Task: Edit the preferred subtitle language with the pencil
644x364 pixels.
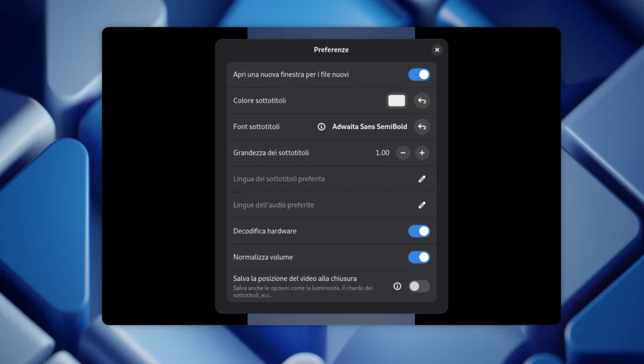Action: [422, 178]
